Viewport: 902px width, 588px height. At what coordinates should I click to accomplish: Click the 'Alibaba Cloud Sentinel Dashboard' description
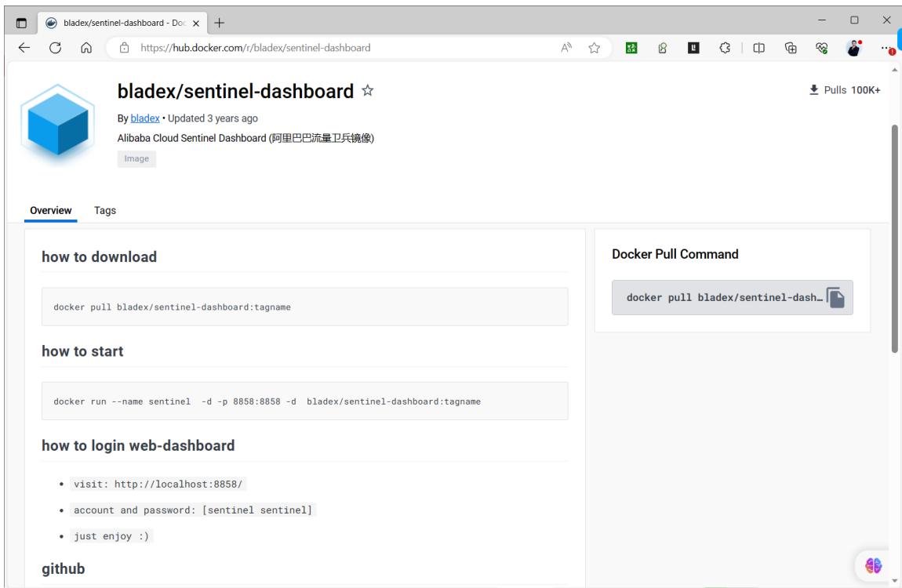click(246, 138)
